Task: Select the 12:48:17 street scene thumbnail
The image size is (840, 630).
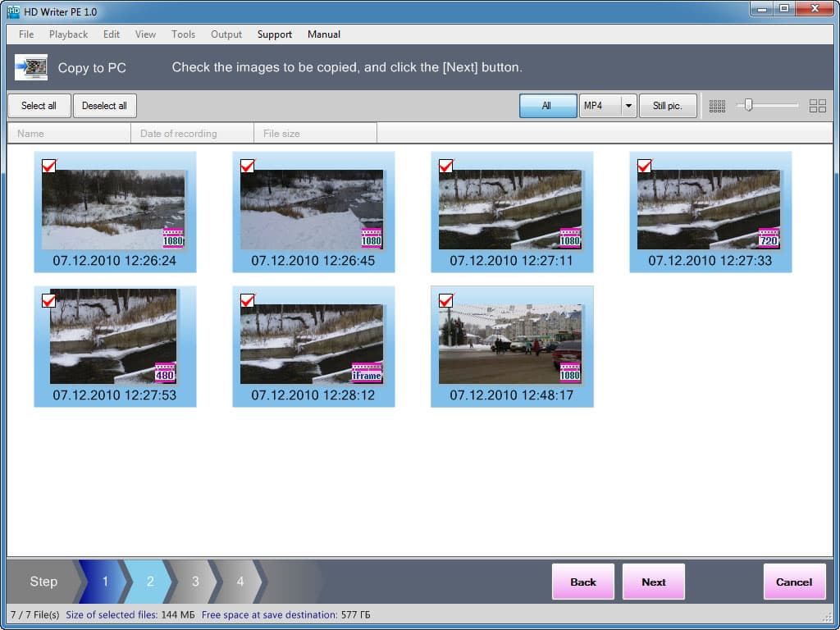Action: coord(510,344)
